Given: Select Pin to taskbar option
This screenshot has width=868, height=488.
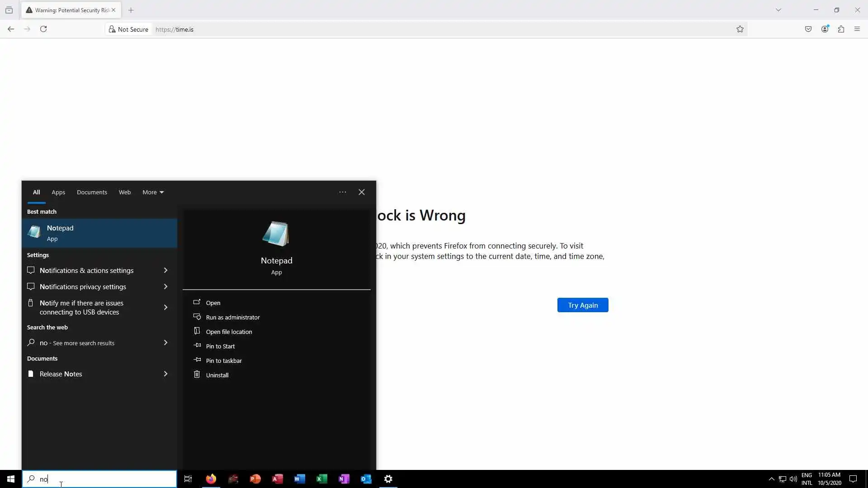Looking at the screenshot, I should (x=223, y=361).
